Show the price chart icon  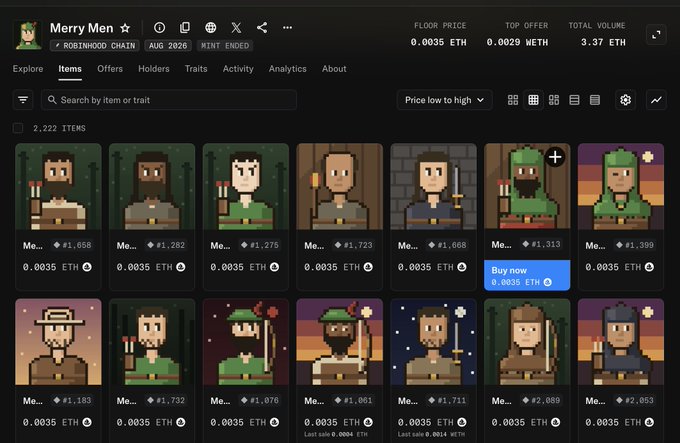[656, 100]
